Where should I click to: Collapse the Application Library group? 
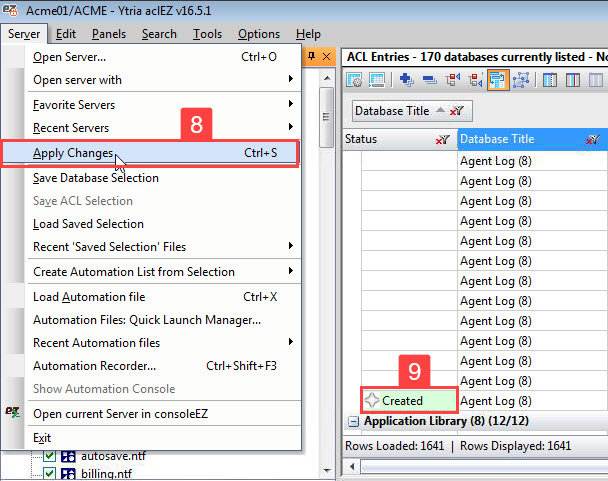pyautogui.click(x=353, y=421)
